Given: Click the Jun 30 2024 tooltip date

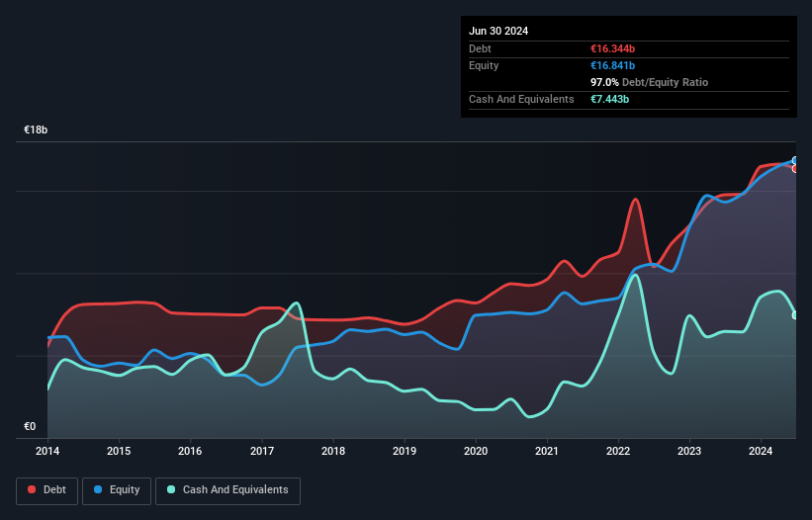Looking at the screenshot, I should [x=498, y=31].
